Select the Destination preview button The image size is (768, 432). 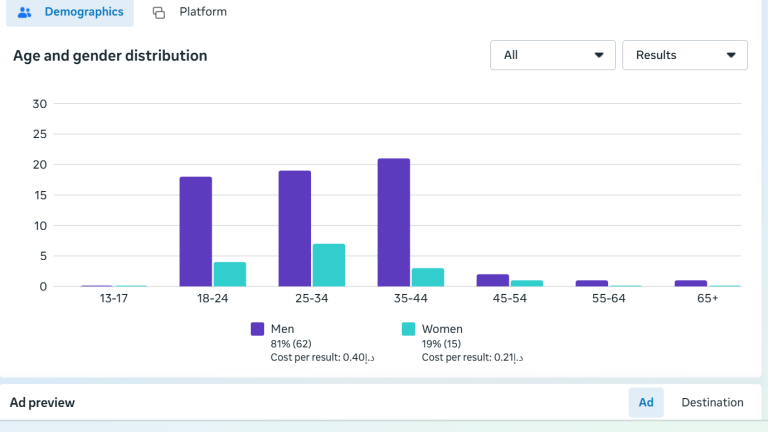point(712,402)
